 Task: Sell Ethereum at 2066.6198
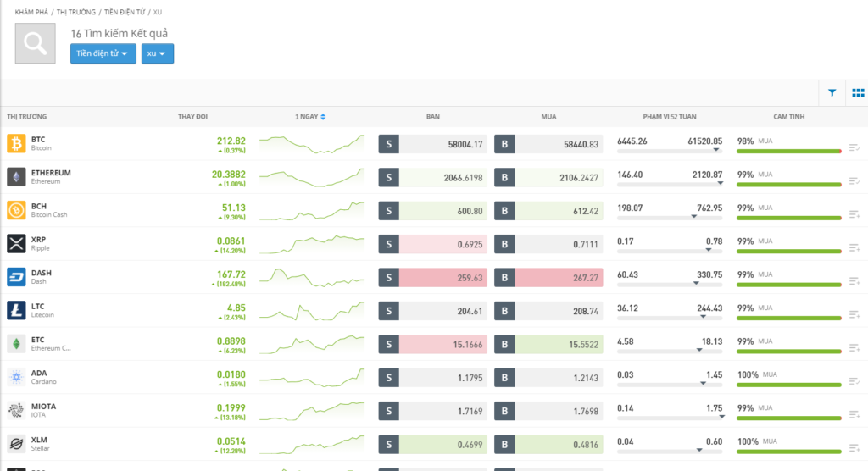(x=433, y=177)
